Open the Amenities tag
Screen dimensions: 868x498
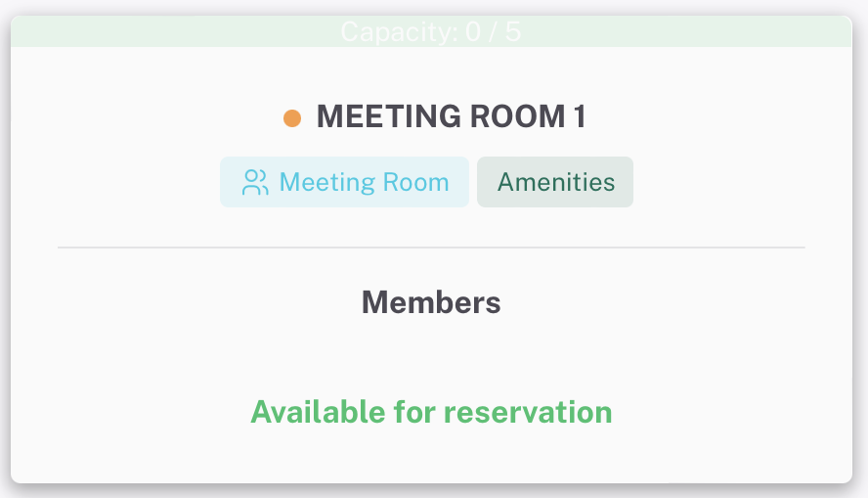555,182
